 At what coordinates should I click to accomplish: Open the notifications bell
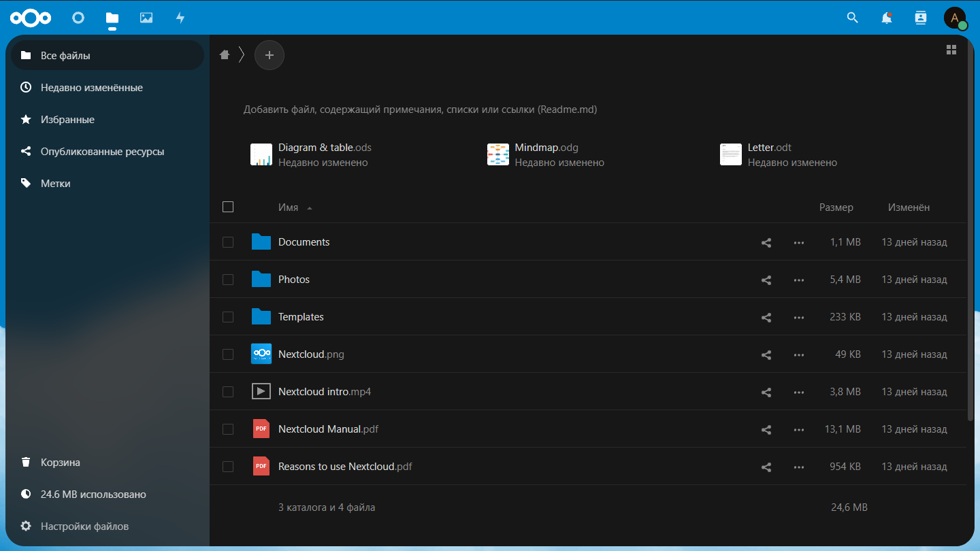pos(886,18)
